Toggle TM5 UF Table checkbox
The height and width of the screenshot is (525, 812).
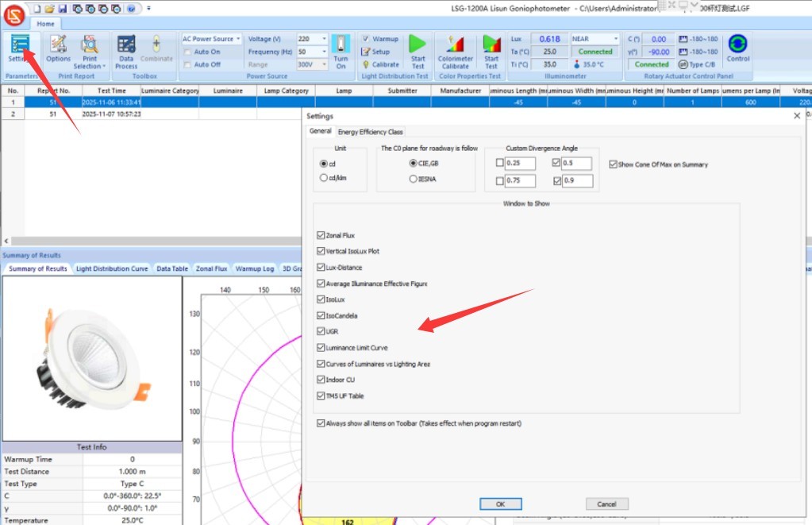pos(321,396)
